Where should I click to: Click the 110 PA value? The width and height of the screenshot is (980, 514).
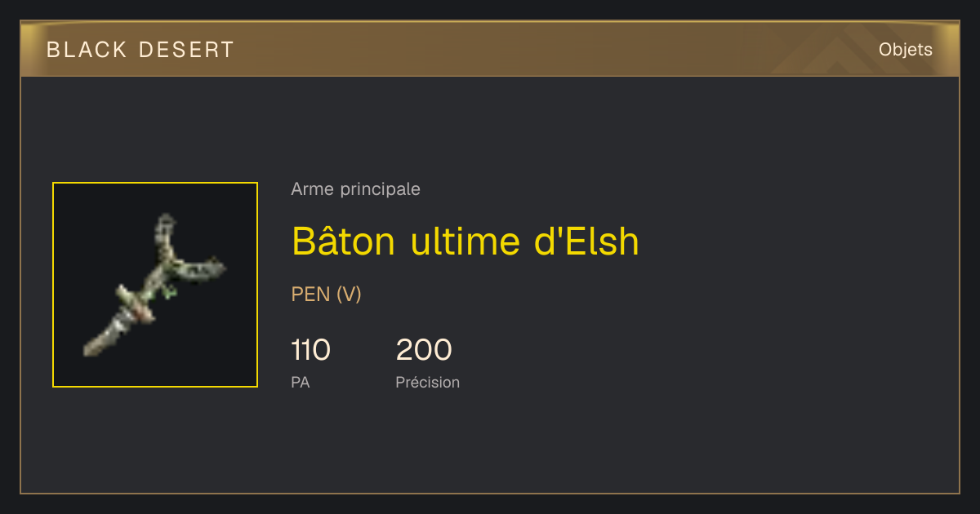tap(311, 350)
